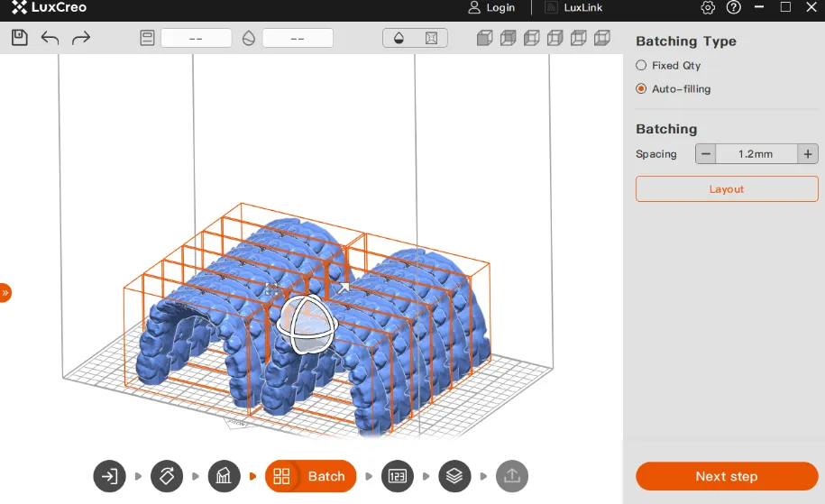Viewport: 825px width, 504px height.
Task: Select the Fixed Qty radio button
Action: (641, 66)
